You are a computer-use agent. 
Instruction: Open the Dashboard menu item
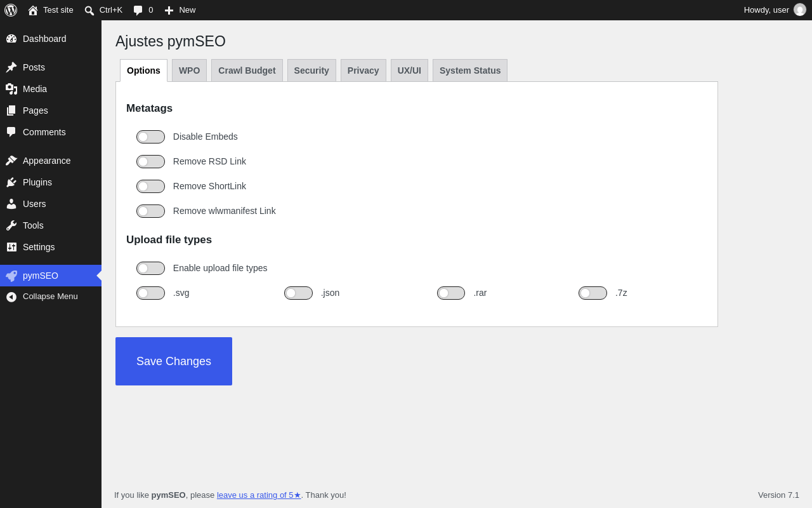pos(51,39)
